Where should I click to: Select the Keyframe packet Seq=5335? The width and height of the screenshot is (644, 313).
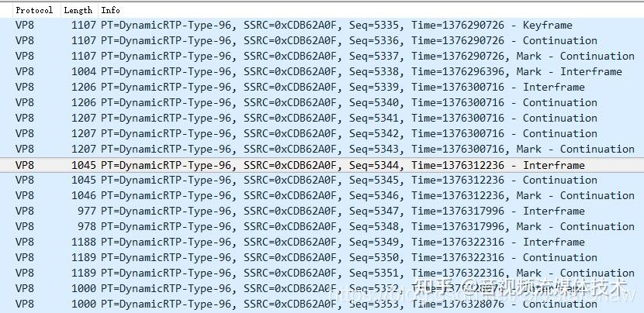pyautogui.click(x=322, y=25)
